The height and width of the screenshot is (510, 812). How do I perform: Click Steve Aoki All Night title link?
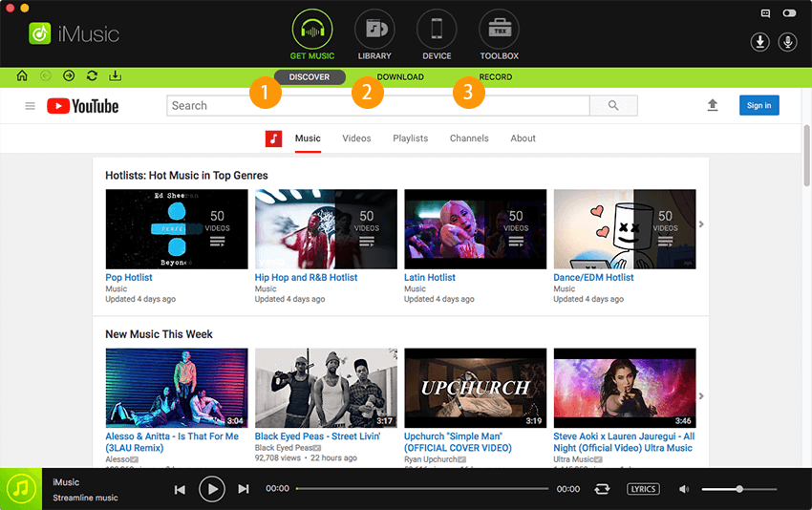pyautogui.click(x=624, y=442)
